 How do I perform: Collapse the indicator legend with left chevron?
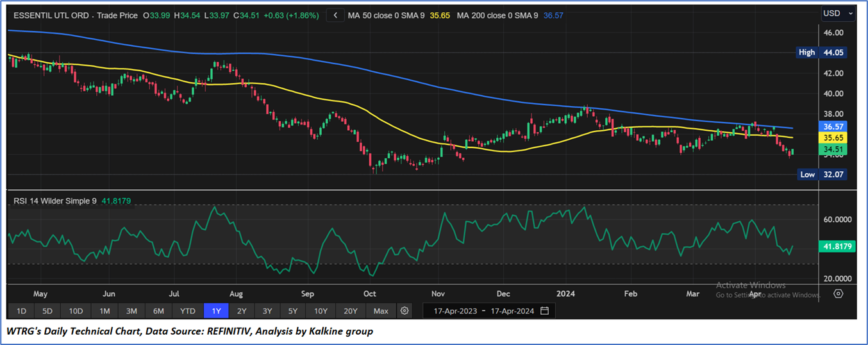pos(335,15)
